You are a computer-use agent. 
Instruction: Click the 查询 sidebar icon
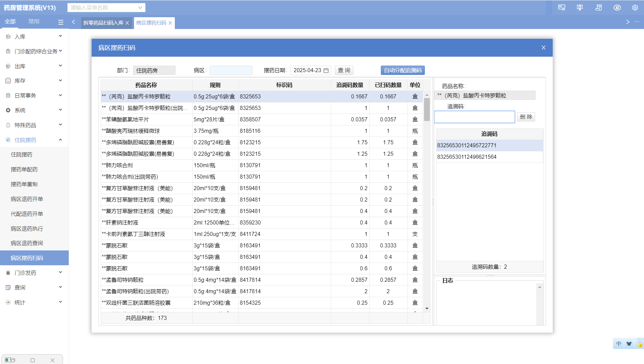tap(8, 287)
